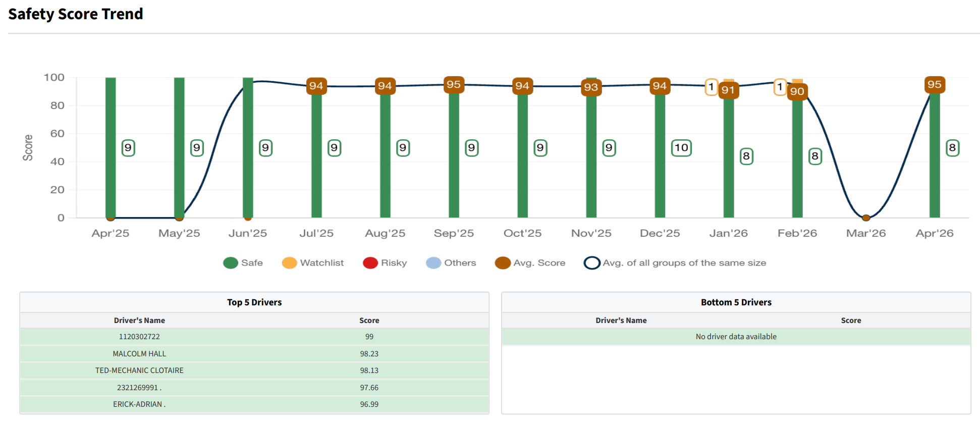Click the Mar'26 x-axis label

pyautogui.click(x=866, y=233)
